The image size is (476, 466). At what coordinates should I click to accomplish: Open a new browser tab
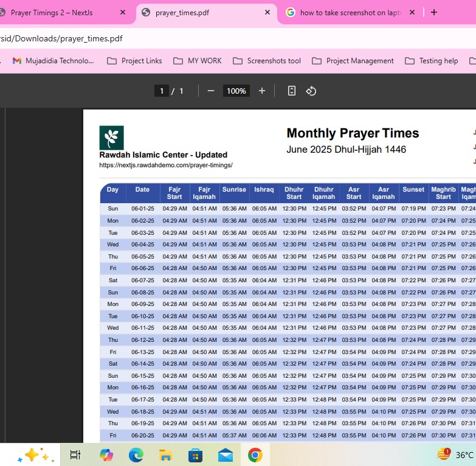(434, 12)
